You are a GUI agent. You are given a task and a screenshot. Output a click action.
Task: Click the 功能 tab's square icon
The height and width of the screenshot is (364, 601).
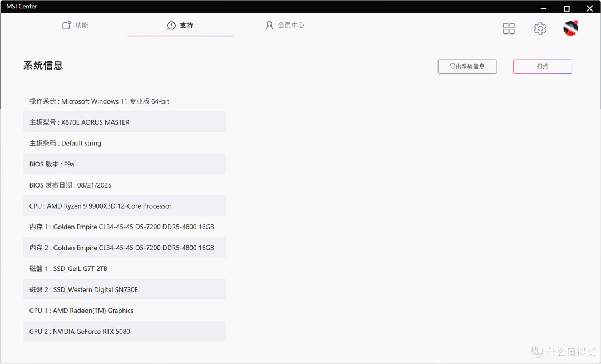click(x=66, y=25)
